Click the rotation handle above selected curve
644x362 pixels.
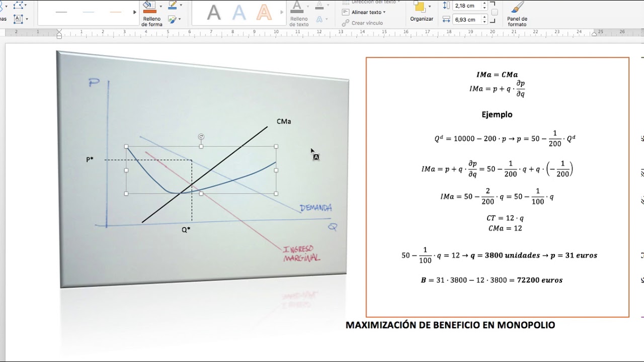pos(201,136)
